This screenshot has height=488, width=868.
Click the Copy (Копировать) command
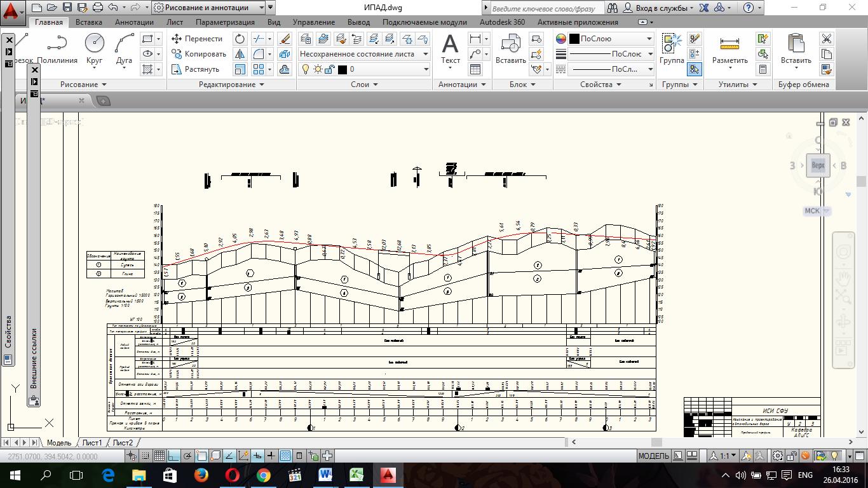pos(199,54)
